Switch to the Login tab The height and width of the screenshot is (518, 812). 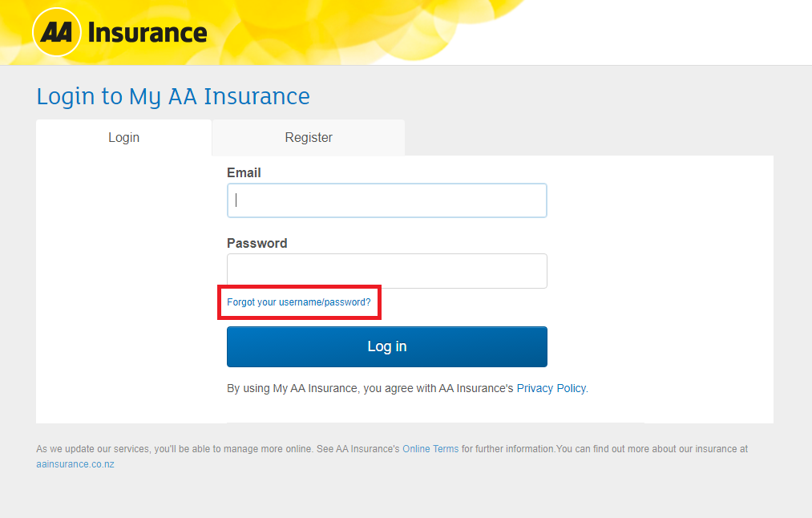123,138
